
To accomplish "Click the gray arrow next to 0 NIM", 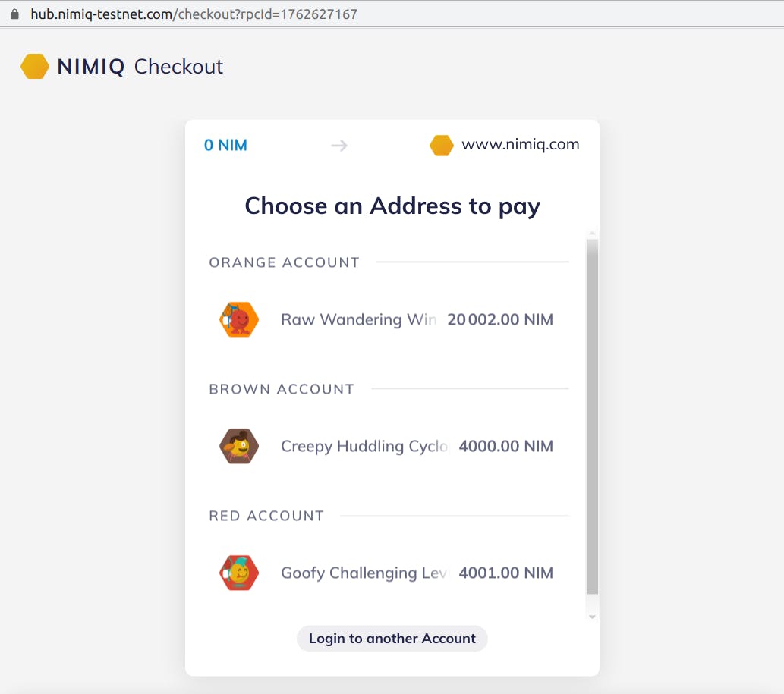I will pos(339,145).
